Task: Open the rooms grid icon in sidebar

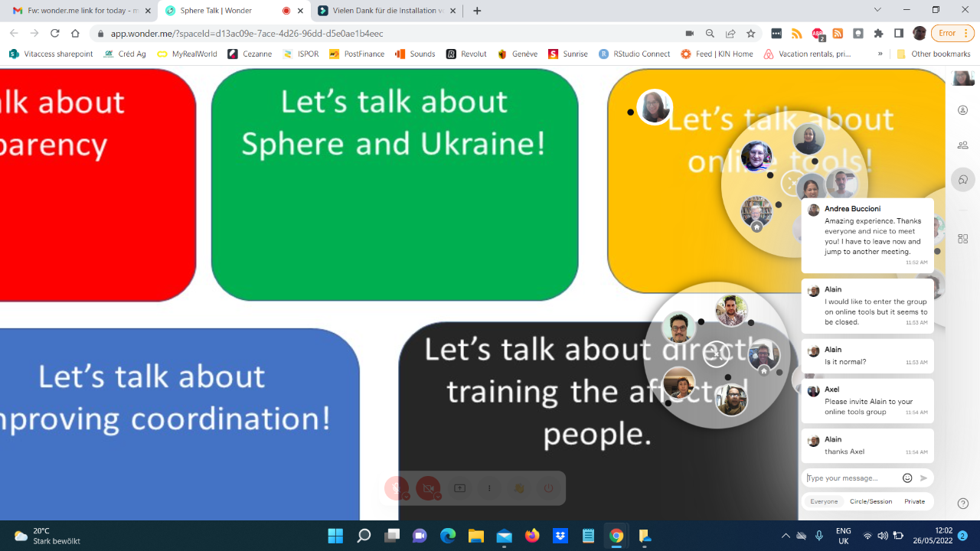Action: (962, 239)
